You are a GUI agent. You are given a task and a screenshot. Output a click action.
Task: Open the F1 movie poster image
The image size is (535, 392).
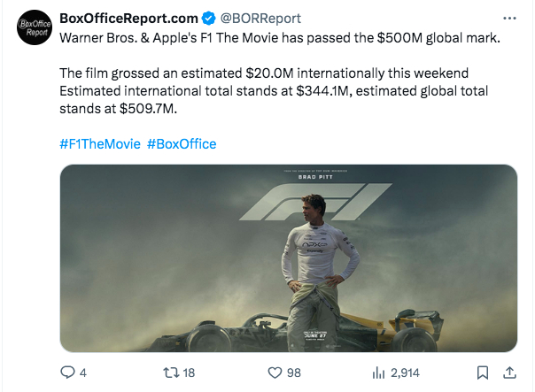[289, 258]
